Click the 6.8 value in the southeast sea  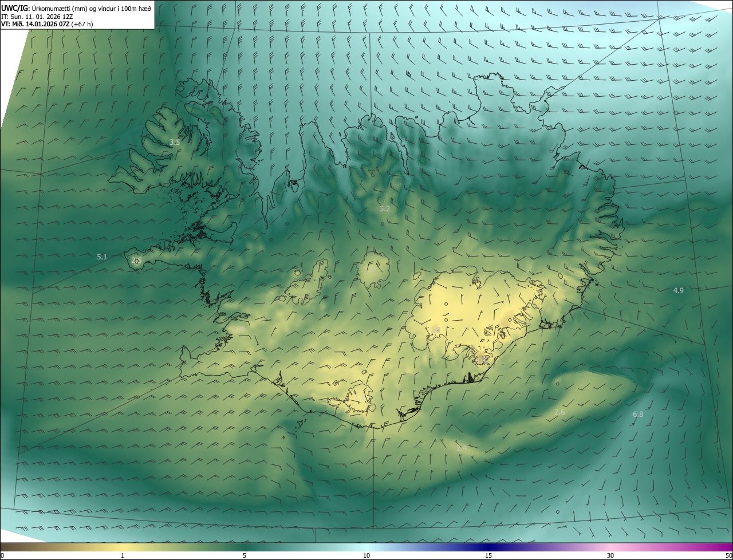(x=638, y=415)
